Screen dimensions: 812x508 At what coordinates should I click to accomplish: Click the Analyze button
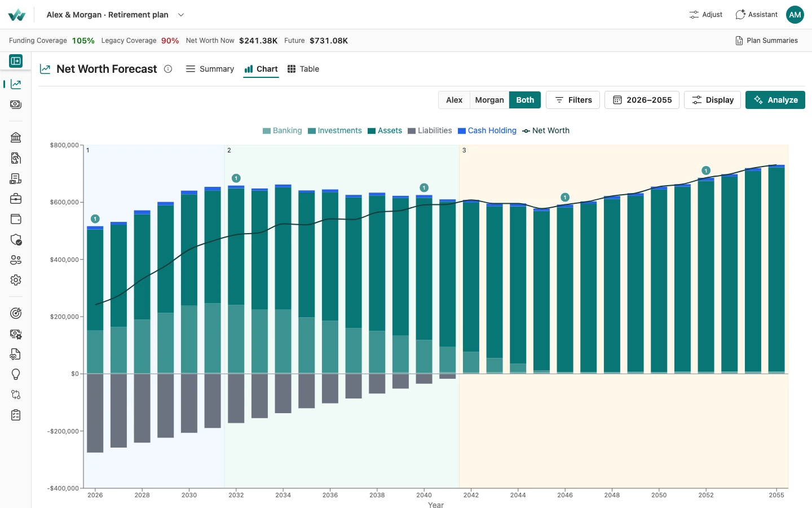pos(775,100)
